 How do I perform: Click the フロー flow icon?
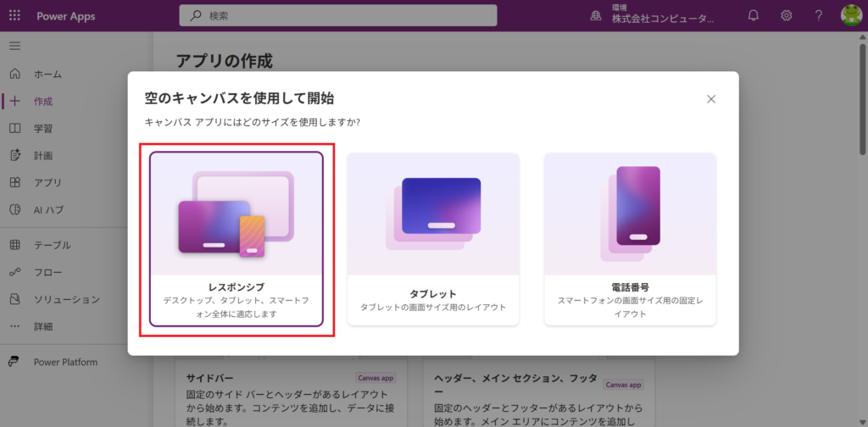tap(15, 272)
